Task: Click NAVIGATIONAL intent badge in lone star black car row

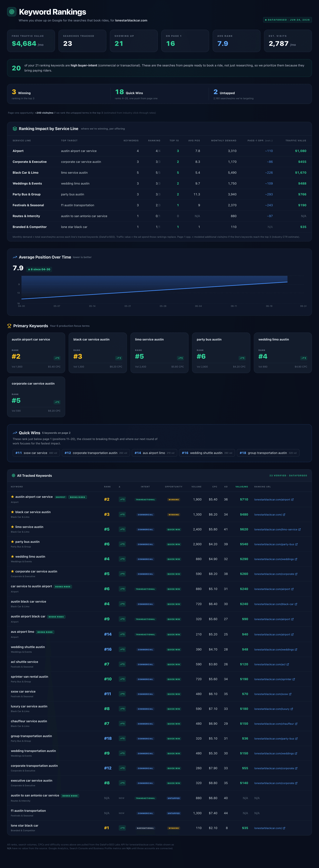Action: (x=145, y=828)
